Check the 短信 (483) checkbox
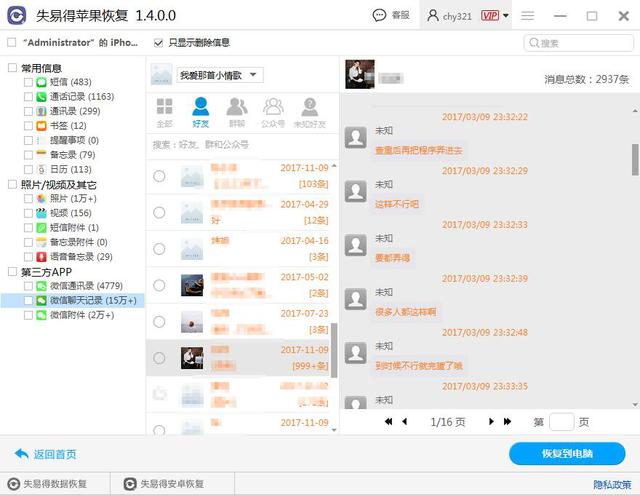The width and height of the screenshot is (640, 495). click(28, 82)
